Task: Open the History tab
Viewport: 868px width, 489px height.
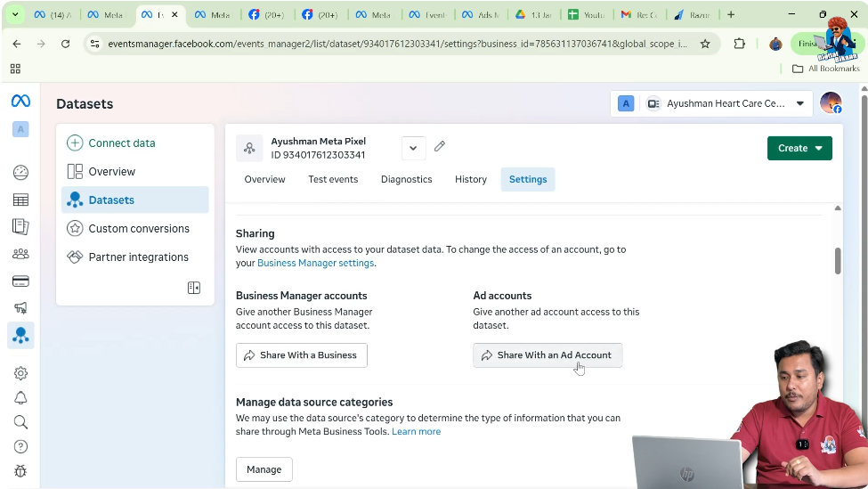Action: [471, 179]
